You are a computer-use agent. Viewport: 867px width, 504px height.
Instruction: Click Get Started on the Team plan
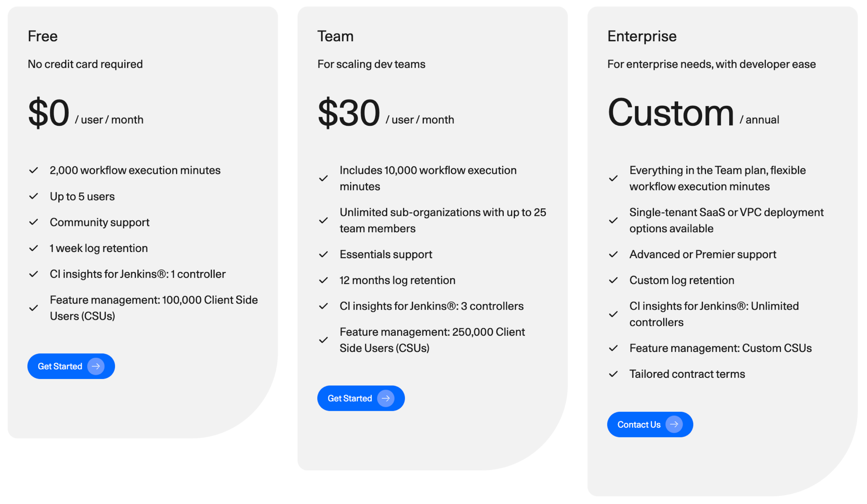coord(361,398)
